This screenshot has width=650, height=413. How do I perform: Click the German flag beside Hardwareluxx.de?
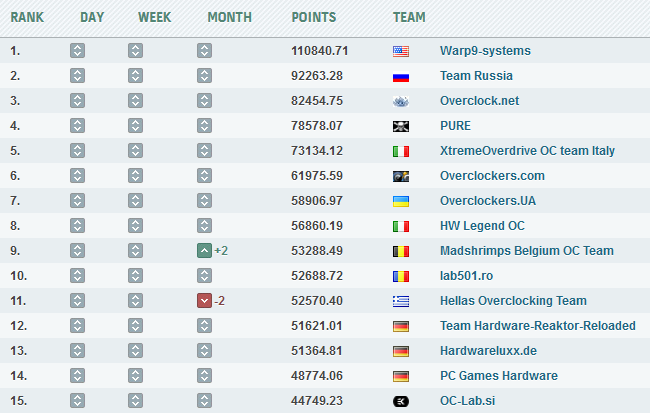pos(401,351)
